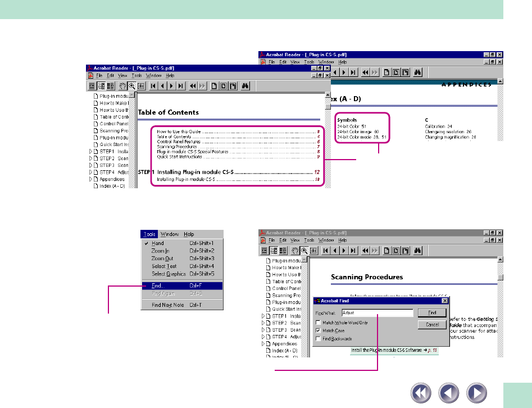Follow 'Control Panel Features' contents link
Image resolution: width=532 pixels, height=408 pixels.
click(x=238, y=142)
